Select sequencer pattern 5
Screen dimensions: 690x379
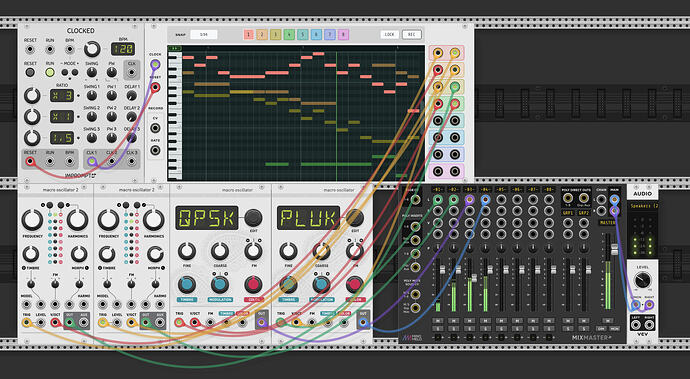303,34
